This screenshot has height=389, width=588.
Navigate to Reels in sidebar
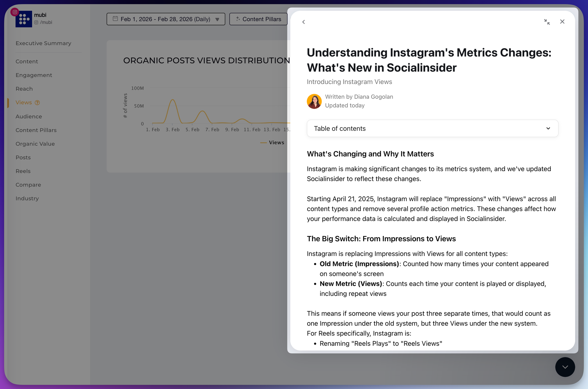tap(23, 171)
